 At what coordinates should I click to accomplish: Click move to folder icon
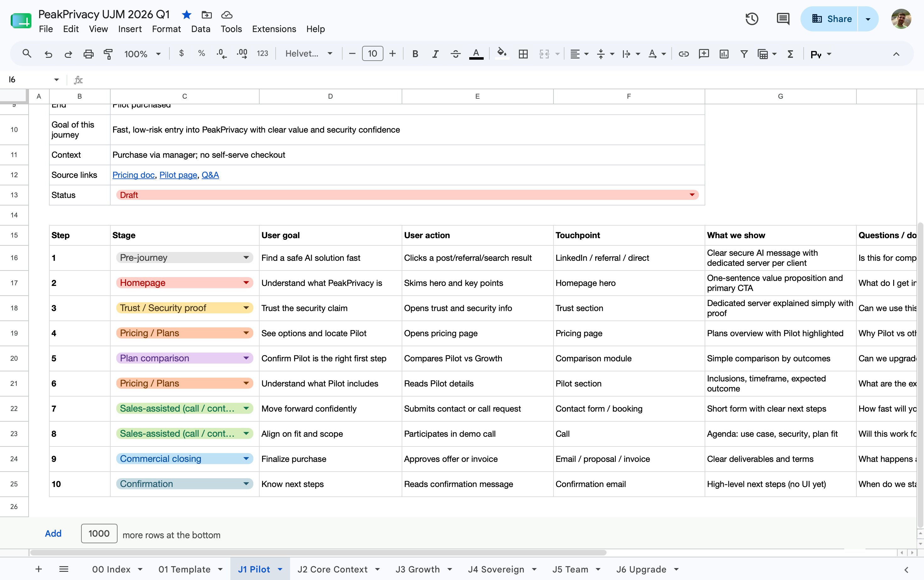point(206,15)
